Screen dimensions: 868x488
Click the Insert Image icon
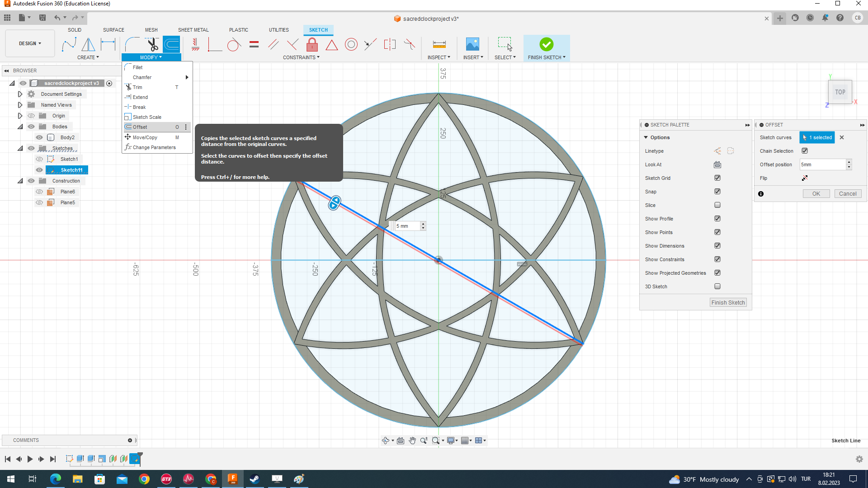472,44
